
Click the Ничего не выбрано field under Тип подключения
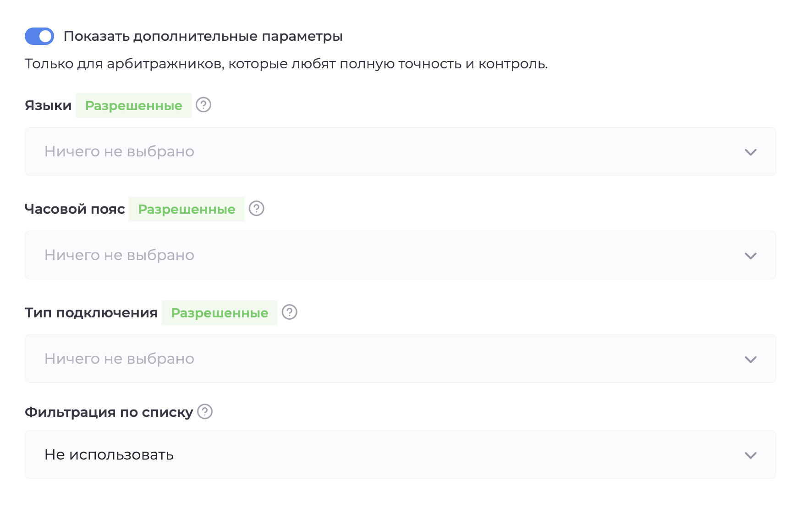(x=119, y=359)
